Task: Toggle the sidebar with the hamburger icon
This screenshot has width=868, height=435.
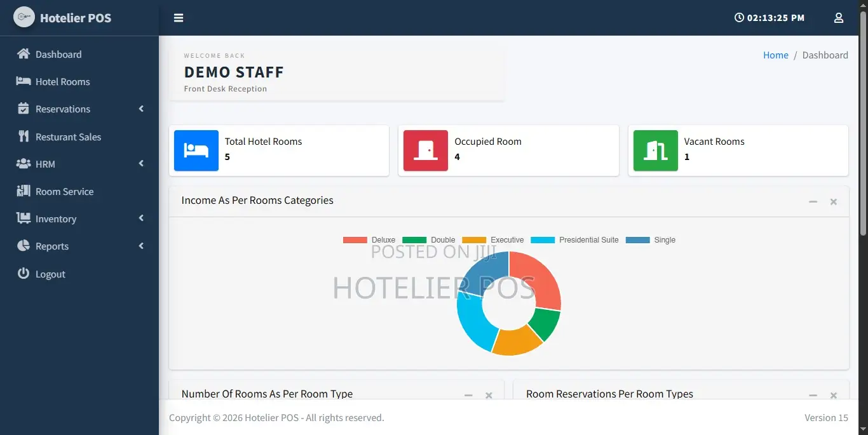Action: 179,18
